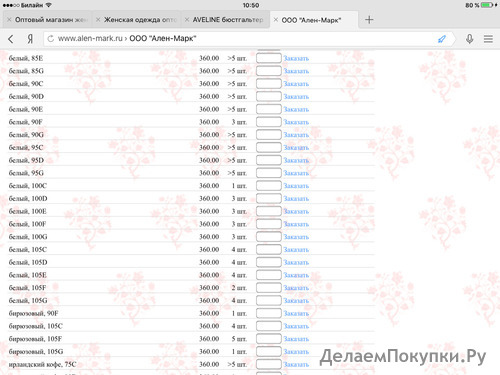Focus quantity box for бирюзовый, 90F
Screen dimensions: 500x375
[x=269, y=313]
